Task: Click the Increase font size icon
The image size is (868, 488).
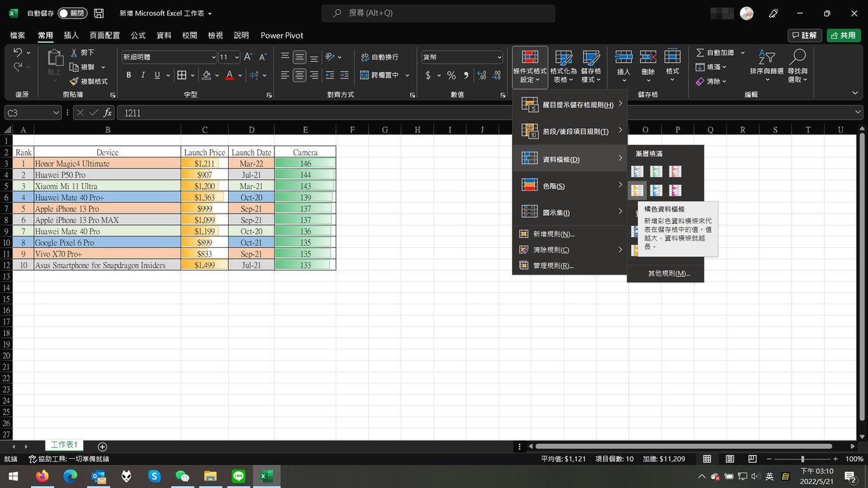Action: [x=248, y=57]
